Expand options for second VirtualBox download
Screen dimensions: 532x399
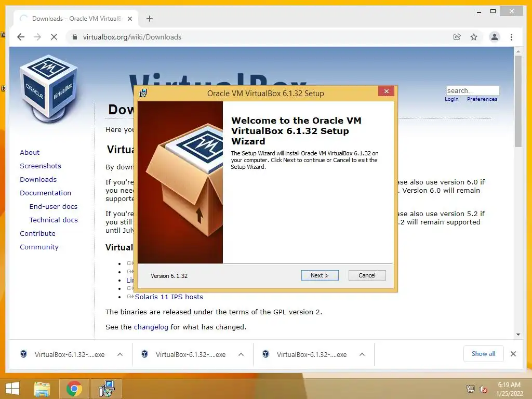click(241, 354)
